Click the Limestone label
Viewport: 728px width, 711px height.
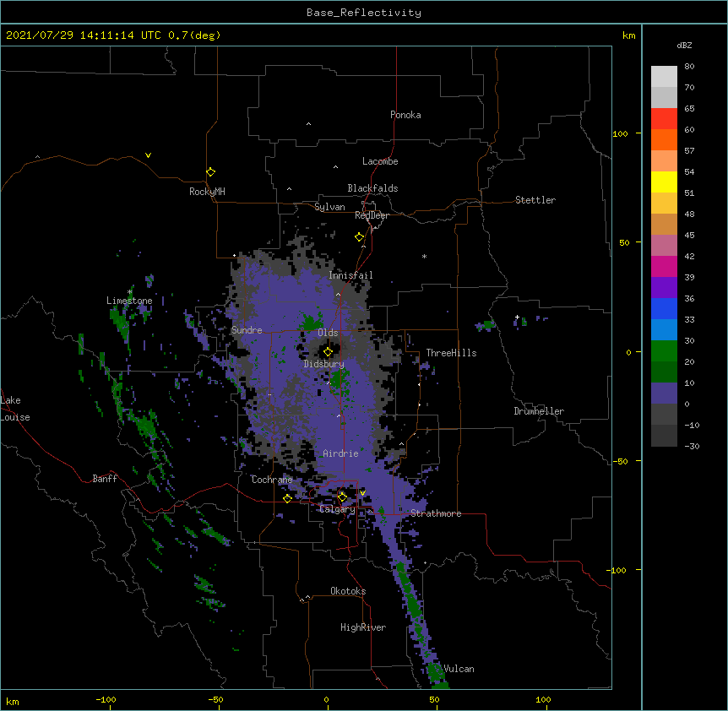pyautogui.click(x=129, y=301)
